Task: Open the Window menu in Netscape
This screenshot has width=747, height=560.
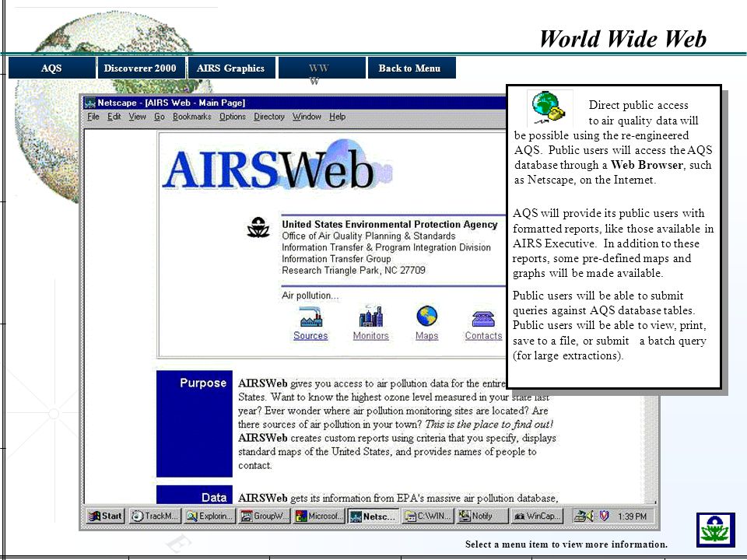Action: 307,117
